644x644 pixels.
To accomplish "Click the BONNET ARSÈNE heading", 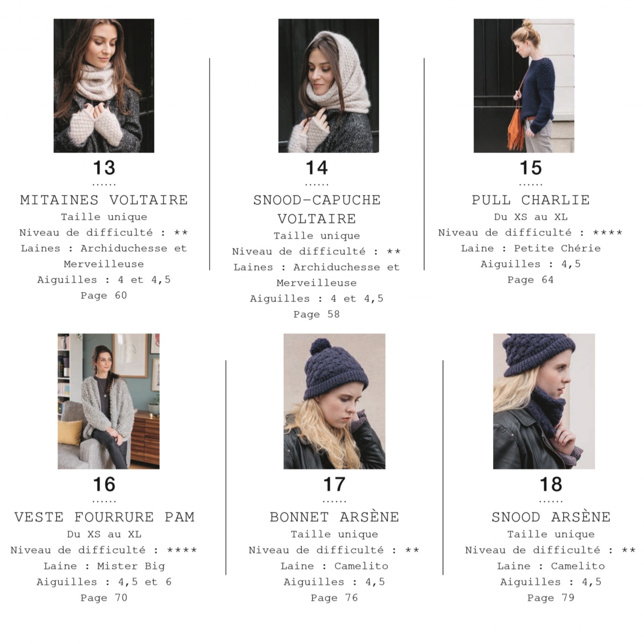I will click(x=334, y=517).
